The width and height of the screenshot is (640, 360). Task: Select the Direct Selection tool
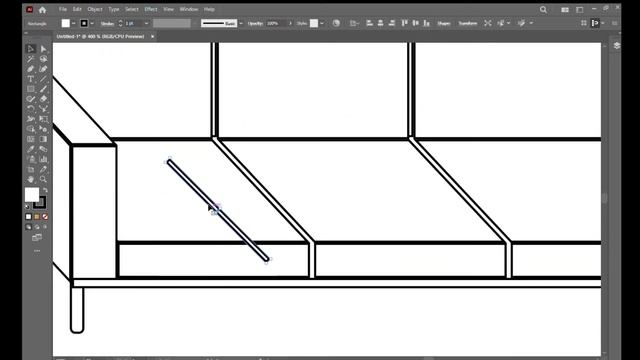(x=43, y=49)
